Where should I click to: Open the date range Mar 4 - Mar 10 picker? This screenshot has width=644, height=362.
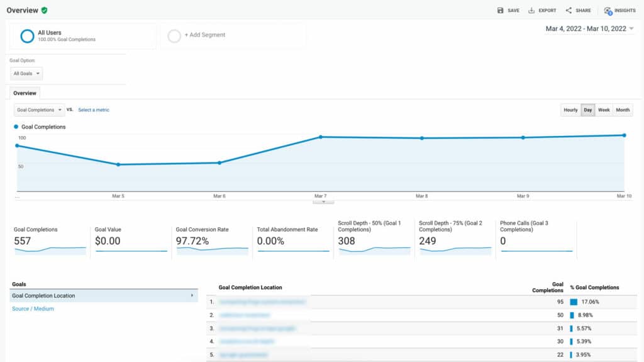click(589, 29)
